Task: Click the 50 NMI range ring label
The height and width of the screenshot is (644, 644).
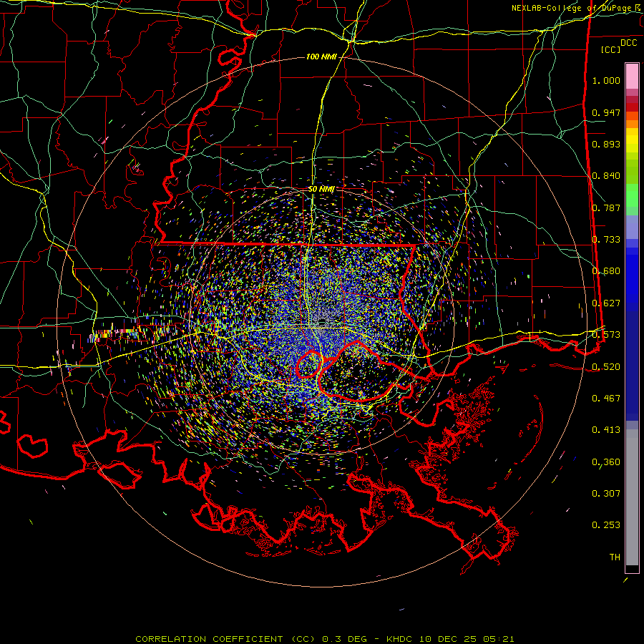Action: click(321, 190)
